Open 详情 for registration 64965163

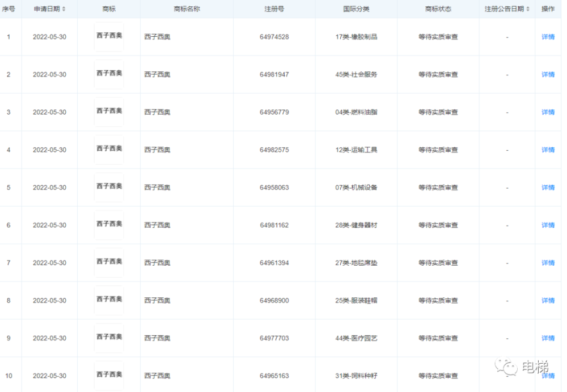click(x=548, y=376)
